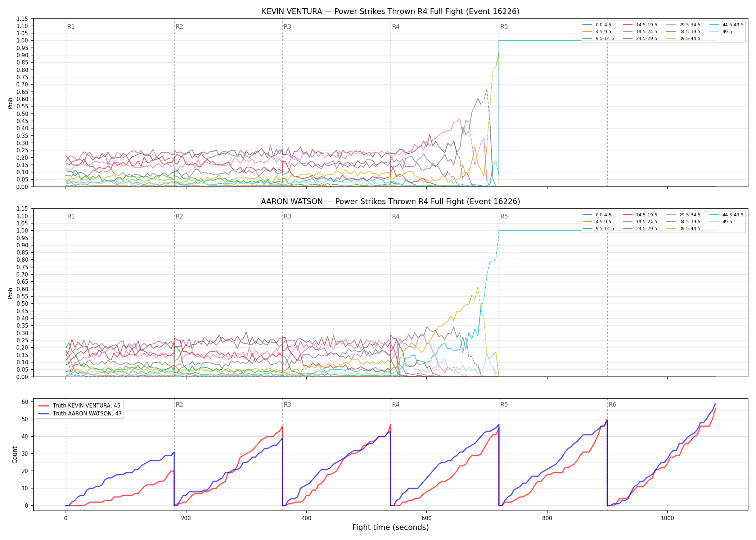
Task: Select '44.5-49.5' in Kevin Ventura legend
Action: point(726,25)
